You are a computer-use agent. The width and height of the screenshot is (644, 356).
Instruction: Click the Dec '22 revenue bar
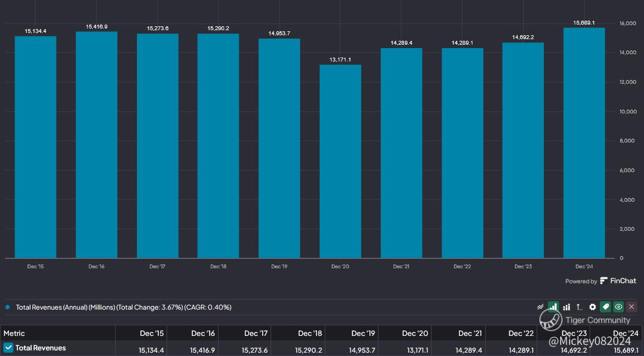pyautogui.click(x=462, y=154)
